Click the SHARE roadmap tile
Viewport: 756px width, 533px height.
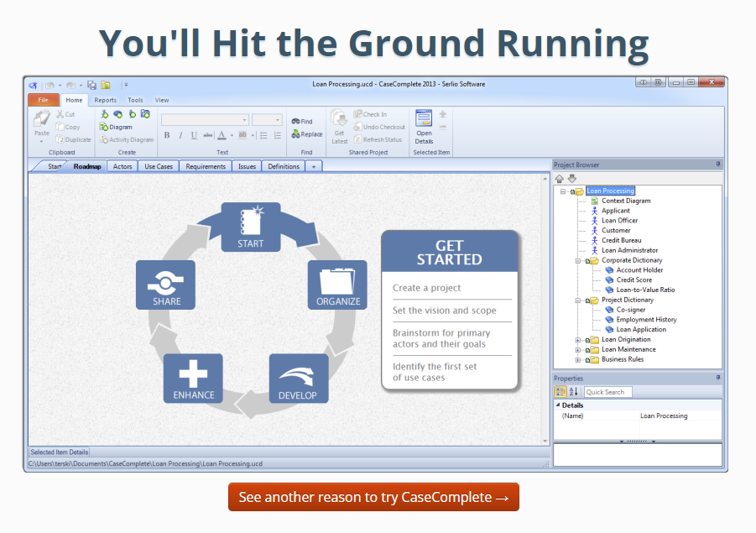(166, 285)
